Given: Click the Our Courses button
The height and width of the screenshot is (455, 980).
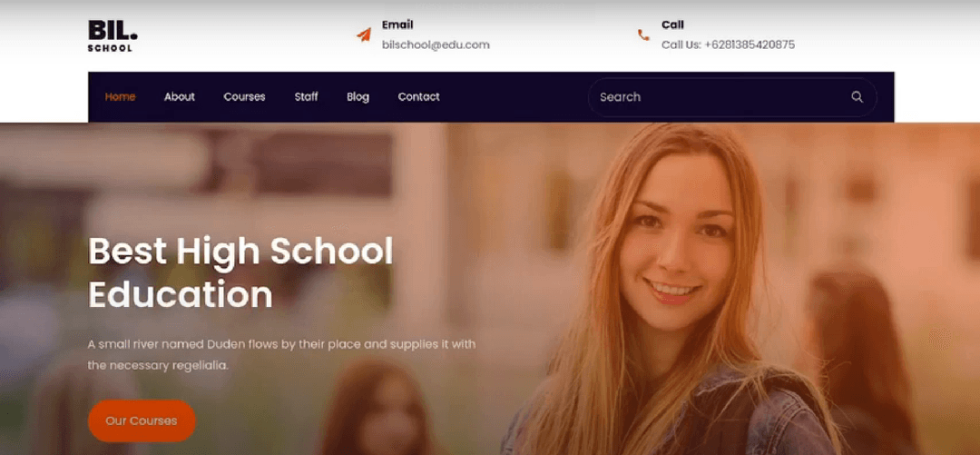Looking at the screenshot, I should (x=142, y=420).
